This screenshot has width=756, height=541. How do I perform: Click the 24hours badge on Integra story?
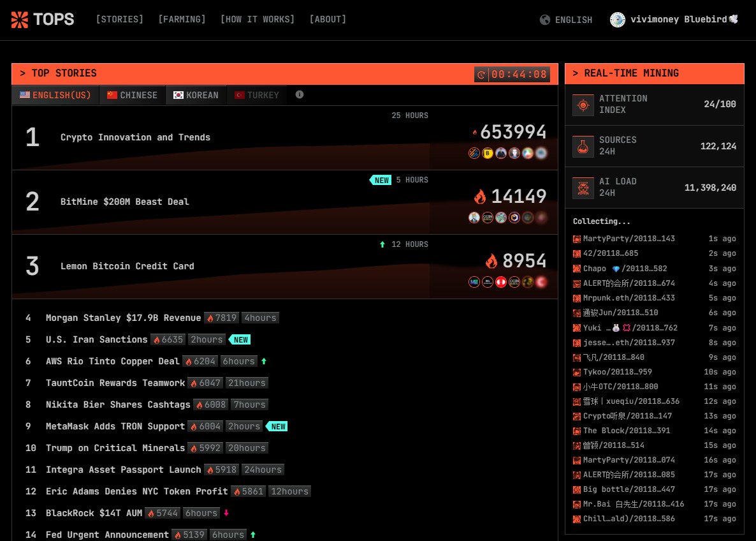click(x=263, y=470)
